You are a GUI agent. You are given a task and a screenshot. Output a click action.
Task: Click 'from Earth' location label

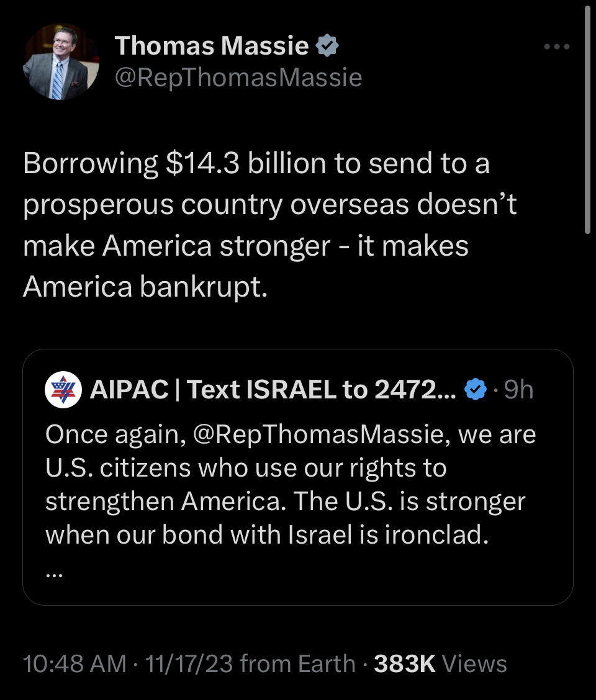[297, 663]
